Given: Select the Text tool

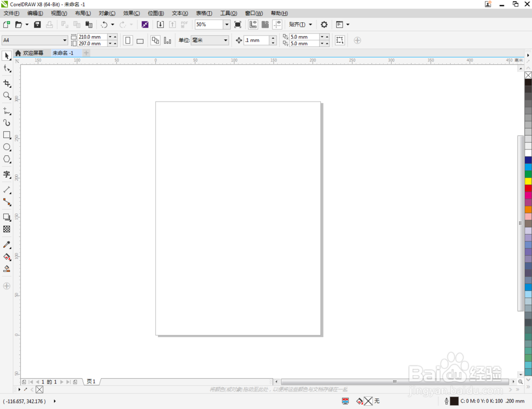Looking at the screenshot, I should [x=6, y=174].
